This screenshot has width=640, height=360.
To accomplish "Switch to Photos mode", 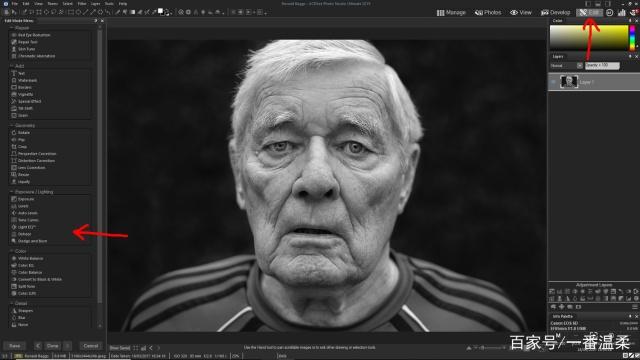I will tap(488, 13).
